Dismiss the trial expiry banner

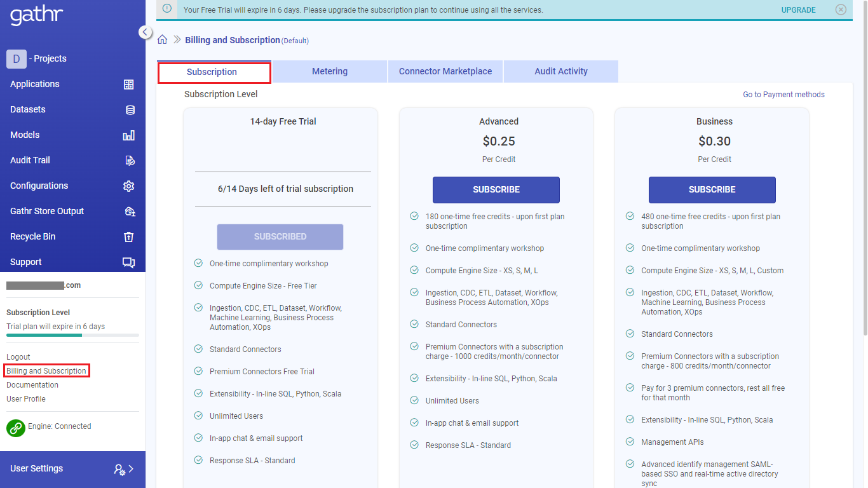tap(841, 10)
